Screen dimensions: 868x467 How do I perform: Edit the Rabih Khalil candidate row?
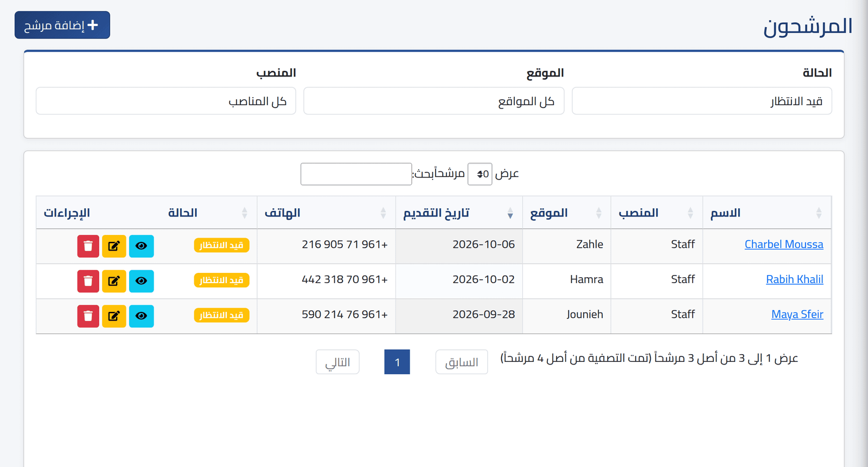tap(114, 281)
